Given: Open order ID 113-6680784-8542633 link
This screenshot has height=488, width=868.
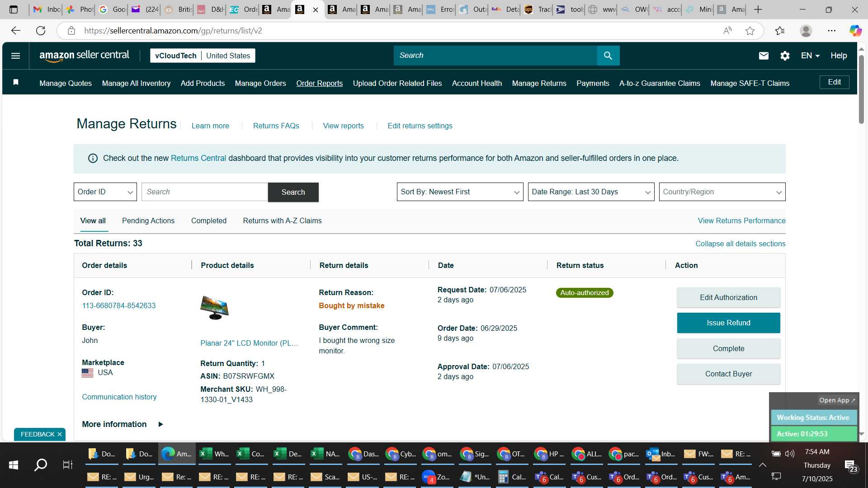Looking at the screenshot, I should (118, 305).
